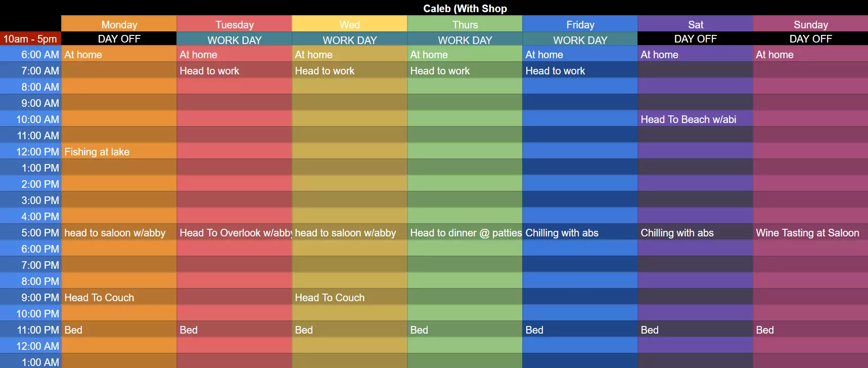This screenshot has height=368, width=868.
Task: Click the Wed day header
Action: (x=349, y=24)
